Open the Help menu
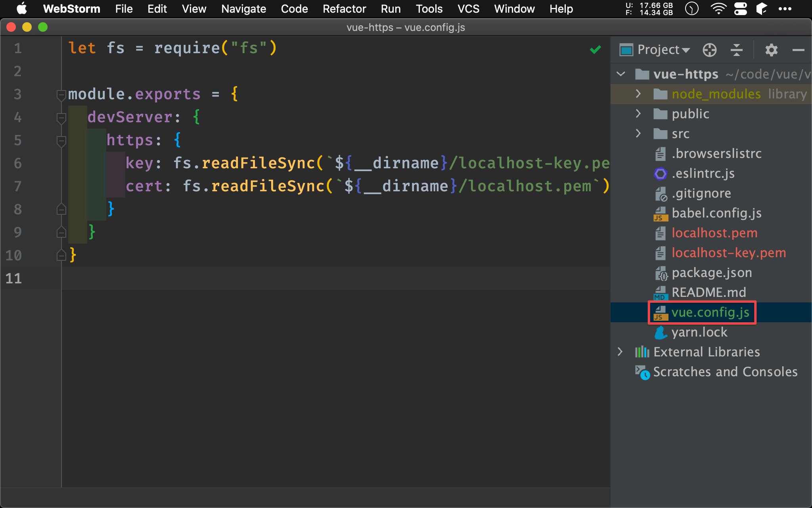The height and width of the screenshot is (508, 812). pos(561,9)
